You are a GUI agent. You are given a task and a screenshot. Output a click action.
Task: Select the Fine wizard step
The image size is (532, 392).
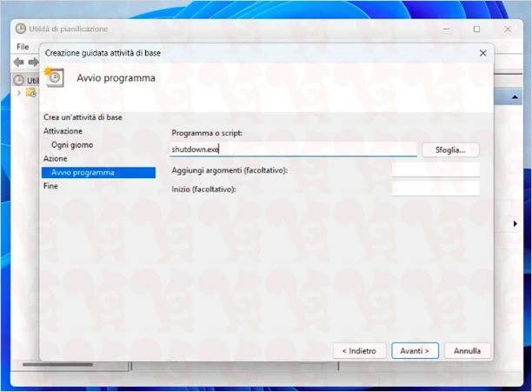[51, 186]
